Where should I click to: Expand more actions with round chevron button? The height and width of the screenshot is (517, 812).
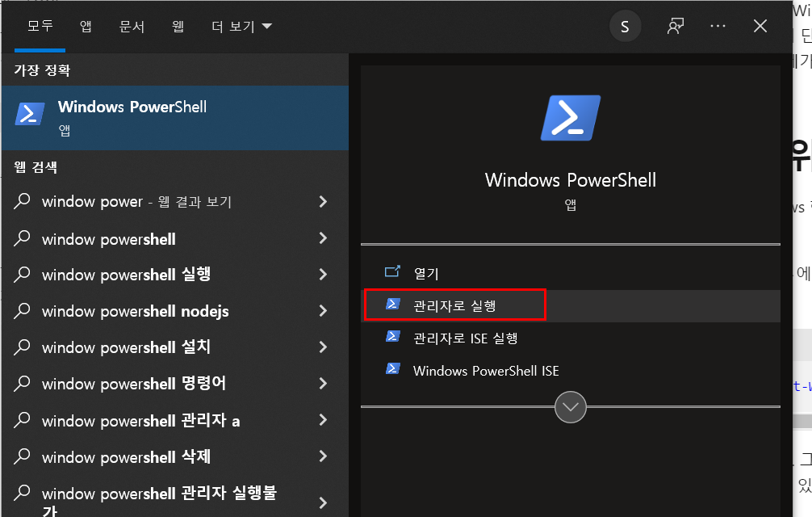(x=570, y=407)
